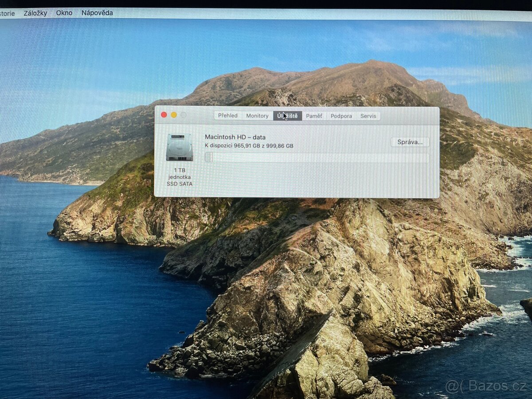View the Podpora tab

coord(341,116)
